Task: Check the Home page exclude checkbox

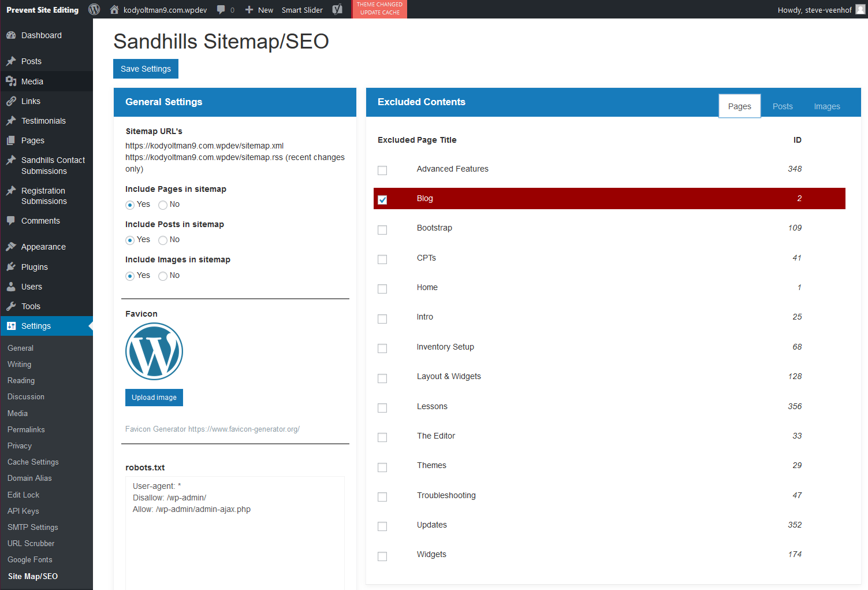Action: pos(382,289)
